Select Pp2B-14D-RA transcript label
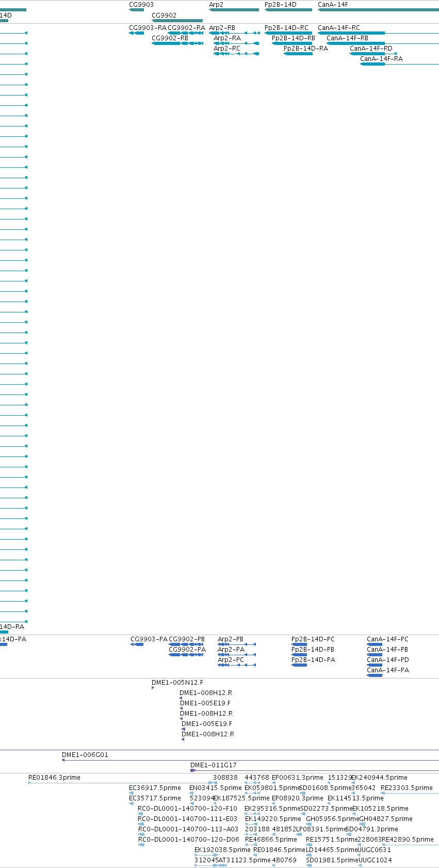 tap(305, 49)
